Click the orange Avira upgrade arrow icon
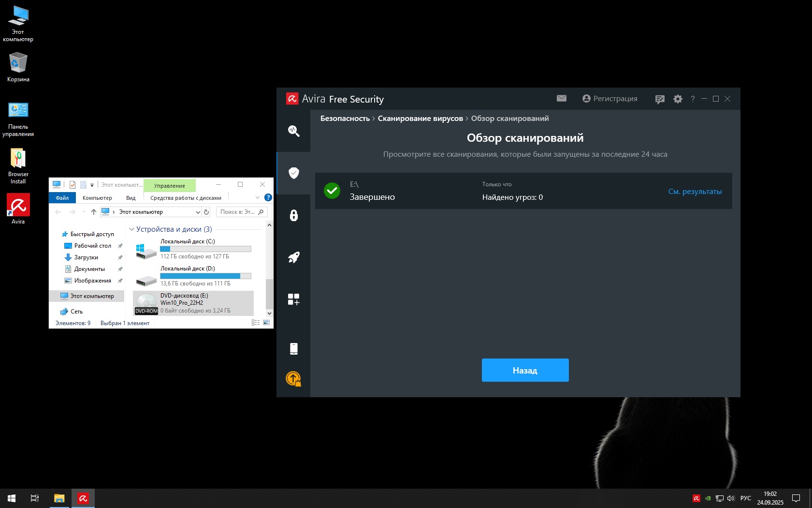 tap(293, 378)
